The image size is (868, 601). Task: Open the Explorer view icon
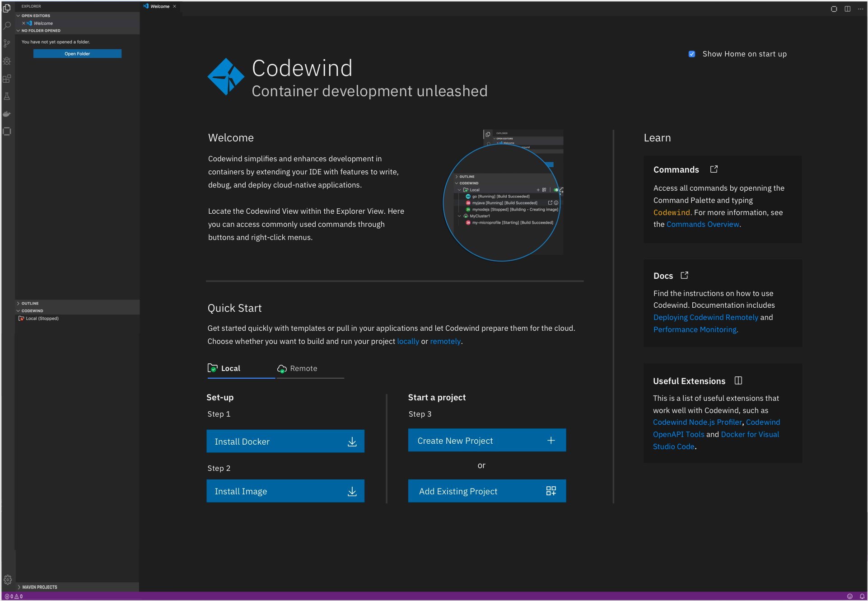click(7, 8)
